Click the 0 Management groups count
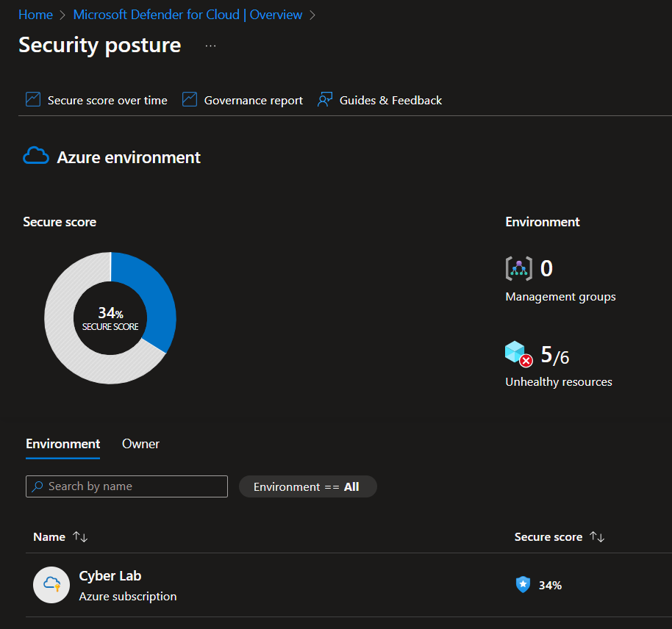672x629 pixels. coord(546,269)
